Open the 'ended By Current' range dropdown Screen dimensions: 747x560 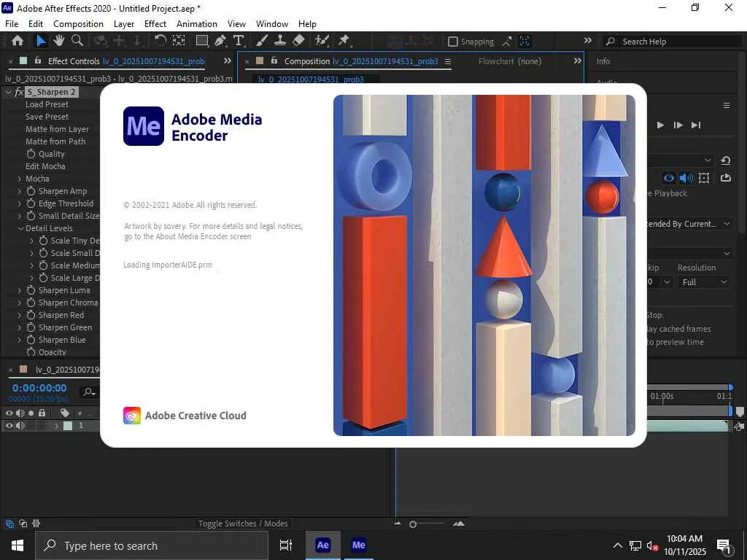pos(689,224)
